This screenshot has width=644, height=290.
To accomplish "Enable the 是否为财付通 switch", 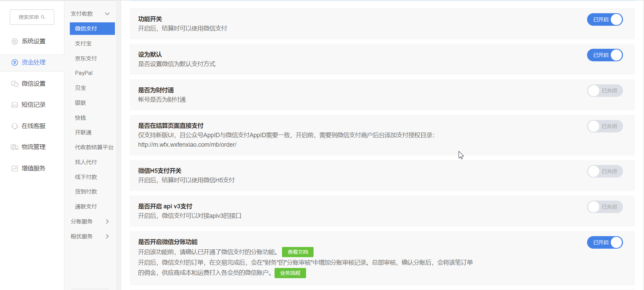I will pos(605,91).
